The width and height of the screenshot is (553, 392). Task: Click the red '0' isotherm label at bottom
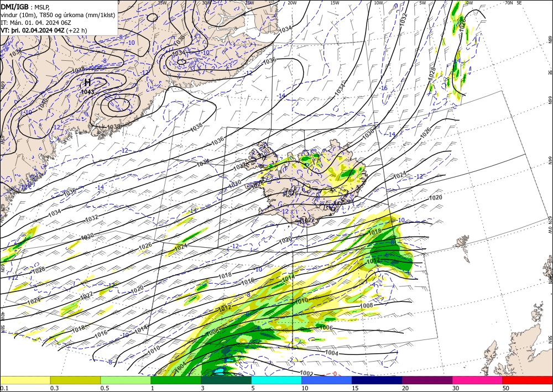coord(335,374)
